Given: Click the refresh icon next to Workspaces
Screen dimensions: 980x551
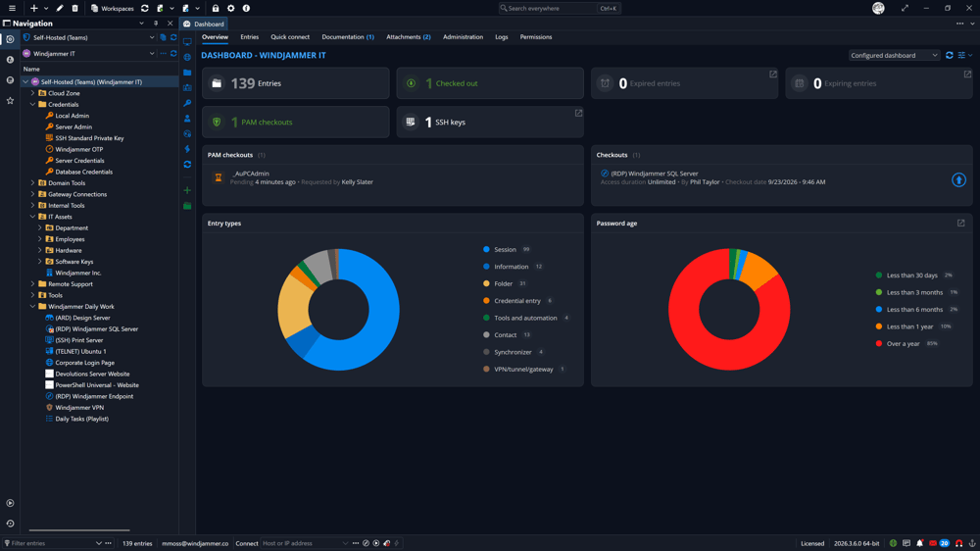Looking at the screenshot, I should pos(144,8).
